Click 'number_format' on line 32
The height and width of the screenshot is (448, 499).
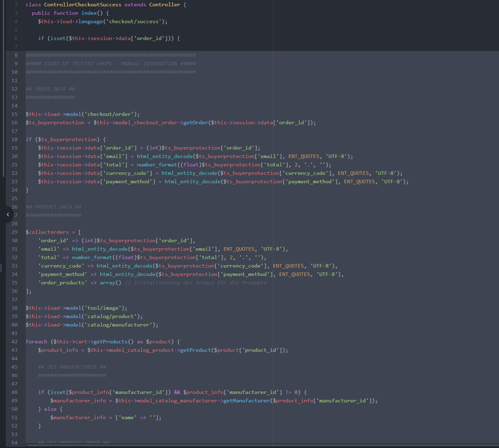[x=92, y=257]
